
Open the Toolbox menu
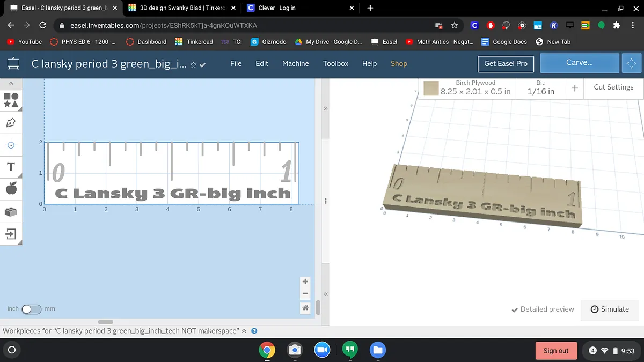pos(335,63)
